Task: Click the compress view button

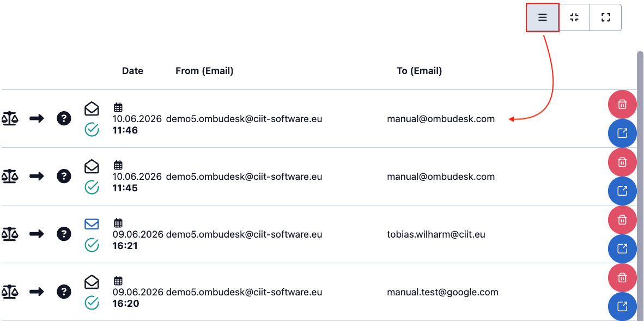Action: [574, 17]
